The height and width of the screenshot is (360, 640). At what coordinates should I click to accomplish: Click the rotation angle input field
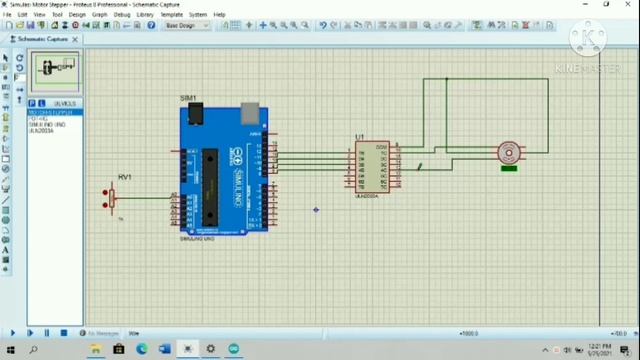click(x=20, y=78)
